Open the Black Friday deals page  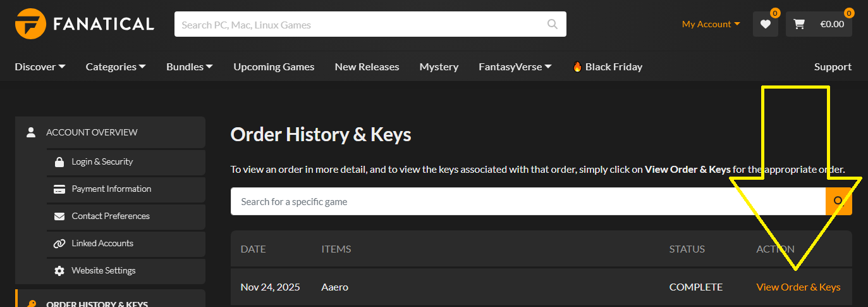[x=607, y=66]
